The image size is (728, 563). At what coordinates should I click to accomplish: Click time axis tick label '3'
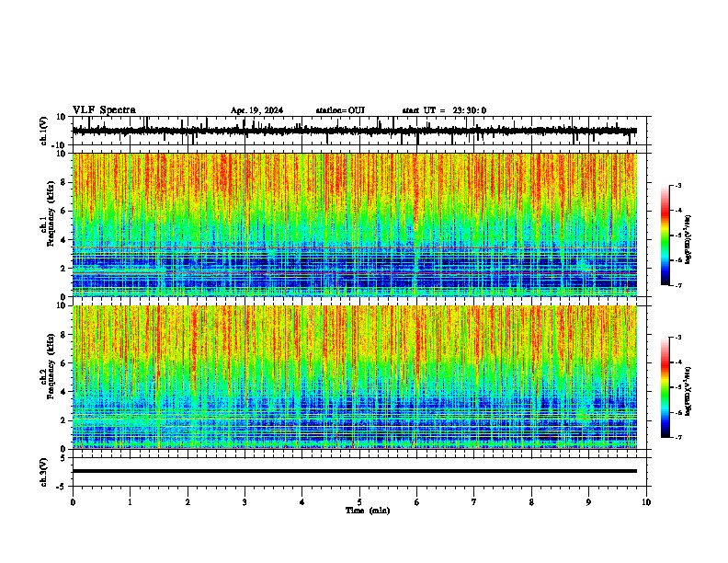coord(245,502)
